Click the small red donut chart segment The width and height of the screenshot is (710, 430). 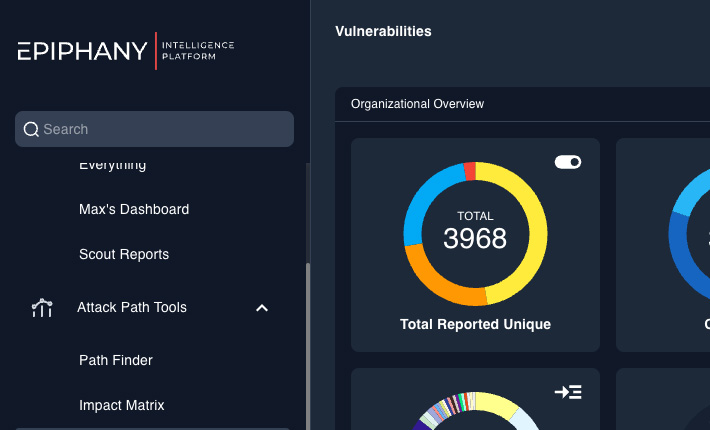click(x=470, y=172)
